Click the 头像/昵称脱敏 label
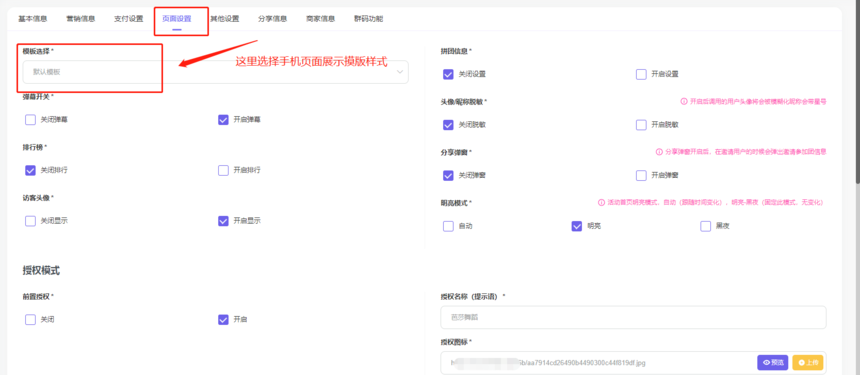Viewport: 860px width, 375px height. point(463,101)
